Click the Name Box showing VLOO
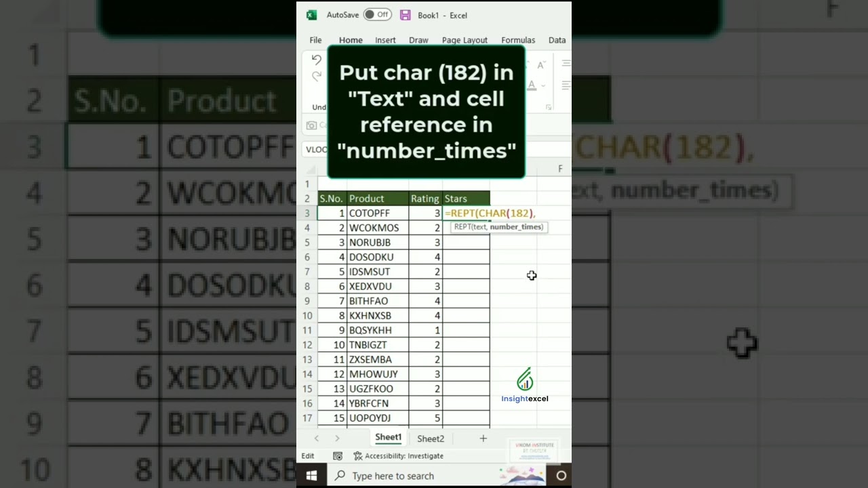The height and width of the screenshot is (488, 868). [x=315, y=150]
